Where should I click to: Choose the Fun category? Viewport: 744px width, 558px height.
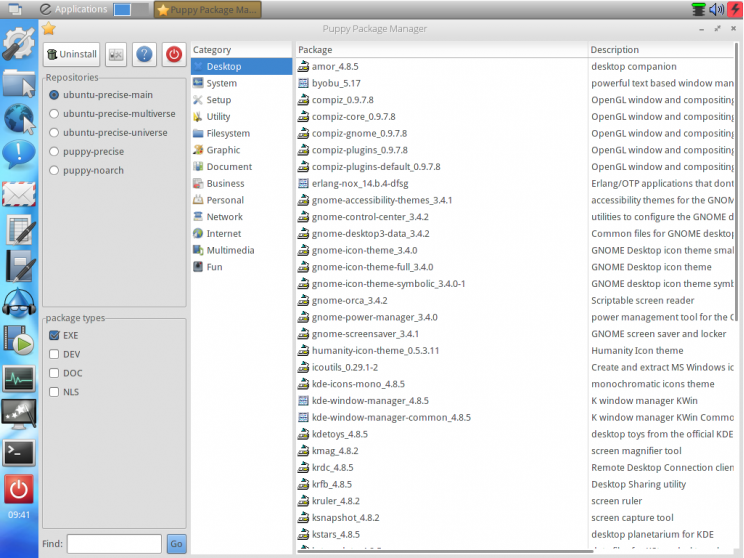(242, 267)
